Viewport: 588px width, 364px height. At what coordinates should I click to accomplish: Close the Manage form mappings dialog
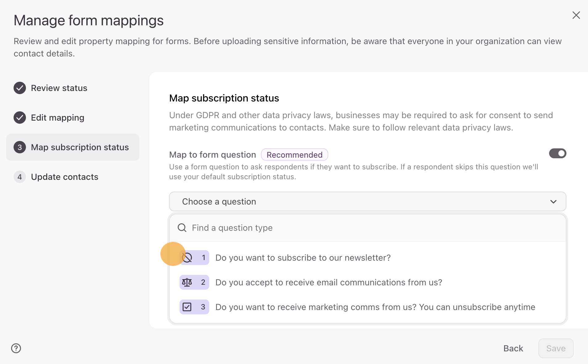(576, 15)
